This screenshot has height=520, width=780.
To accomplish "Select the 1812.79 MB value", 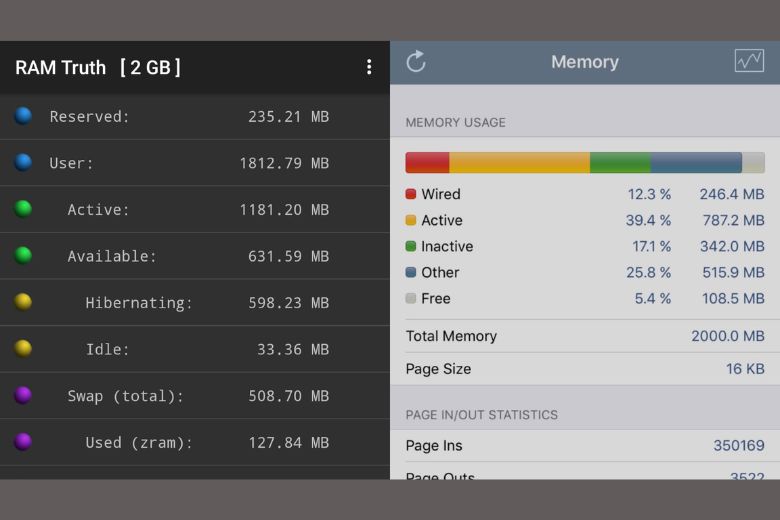I will pyautogui.click(x=284, y=163).
